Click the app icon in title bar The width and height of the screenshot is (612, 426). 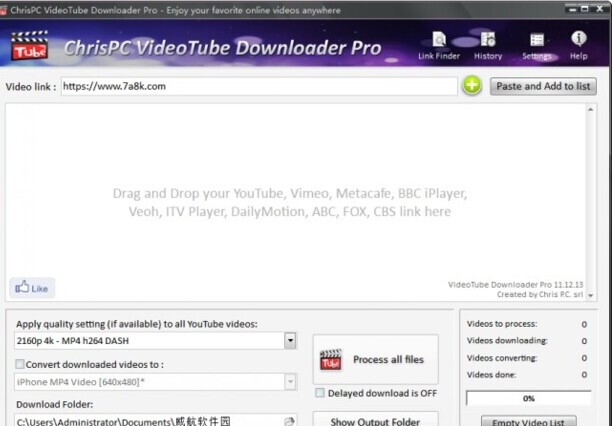tap(4, 10)
